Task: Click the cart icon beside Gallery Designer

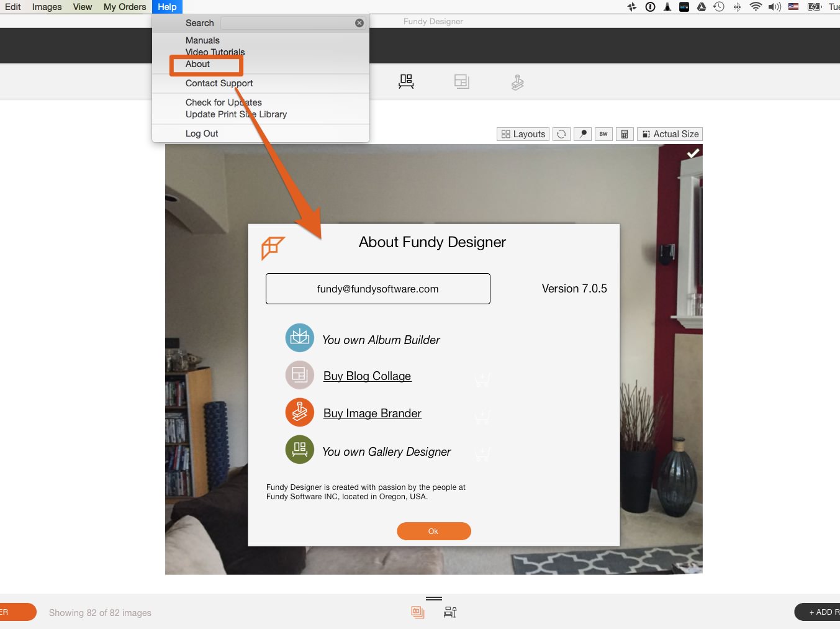Action: [x=482, y=454]
